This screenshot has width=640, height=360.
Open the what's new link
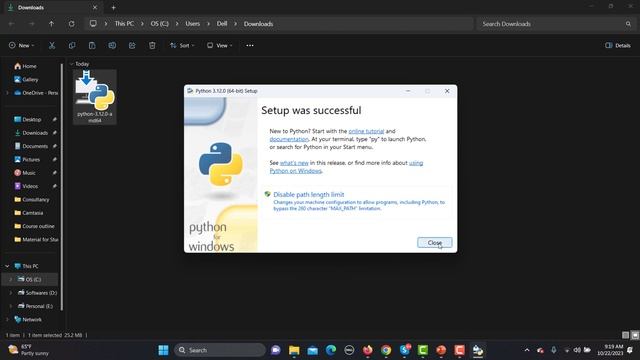pyautogui.click(x=294, y=163)
